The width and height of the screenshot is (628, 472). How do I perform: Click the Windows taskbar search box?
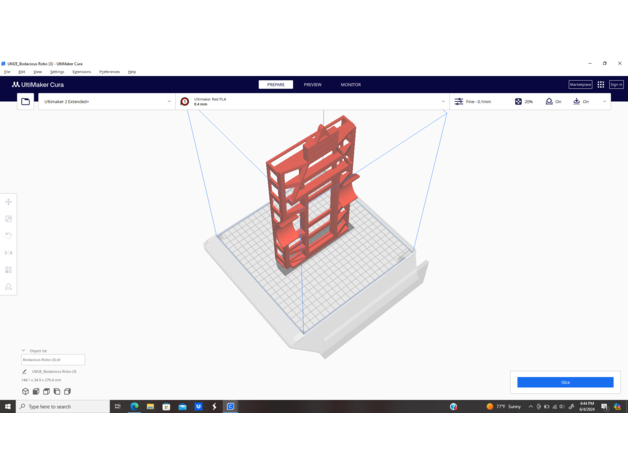(x=62, y=407)
